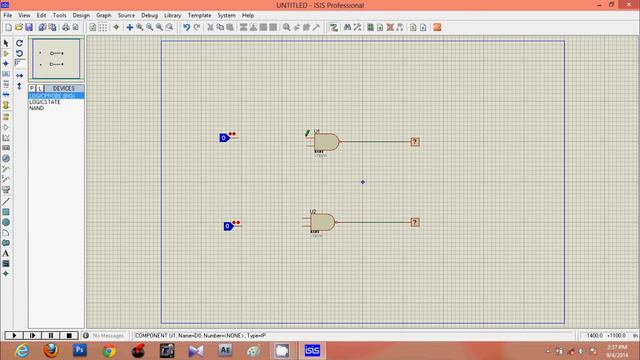The image size is (640, 360).
Task: Center view at cursor (blue cross)
Action: coord(129,27)
